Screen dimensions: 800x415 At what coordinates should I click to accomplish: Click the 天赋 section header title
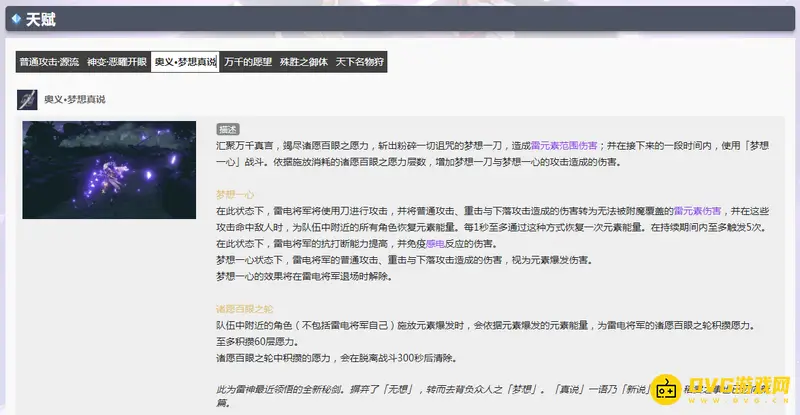click(x=41, y=19)
